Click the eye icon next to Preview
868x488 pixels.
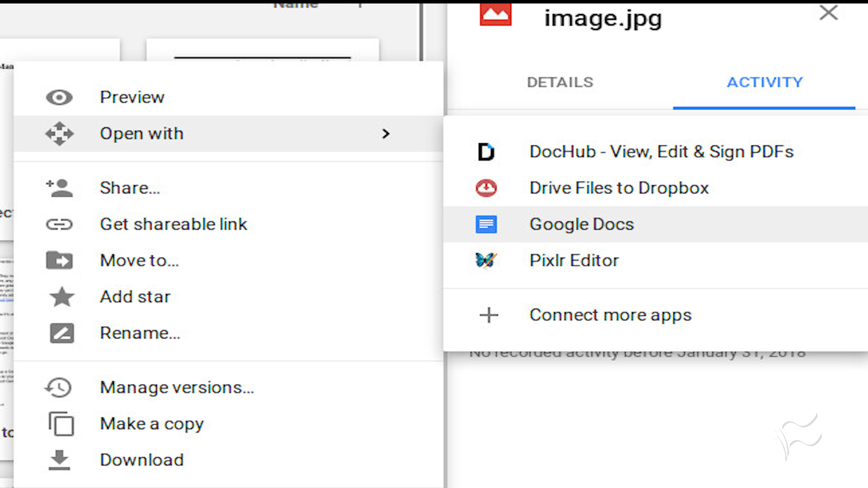[59, 97]
